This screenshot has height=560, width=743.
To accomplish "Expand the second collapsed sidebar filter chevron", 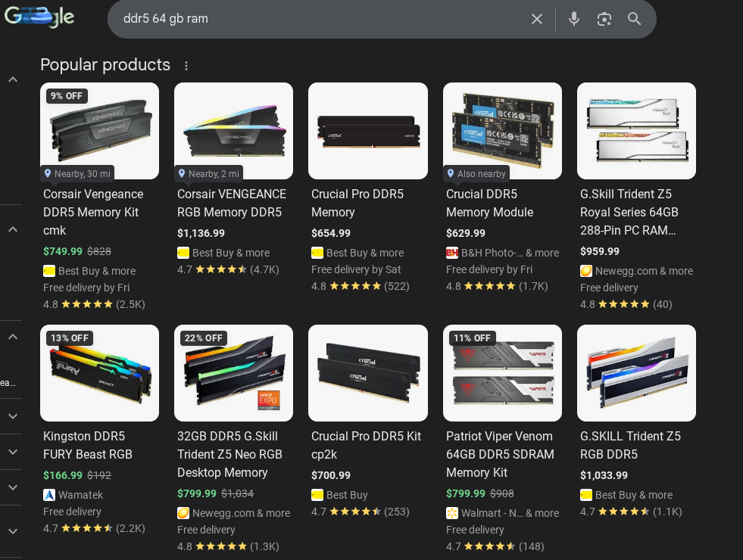I will pos(13,452).
